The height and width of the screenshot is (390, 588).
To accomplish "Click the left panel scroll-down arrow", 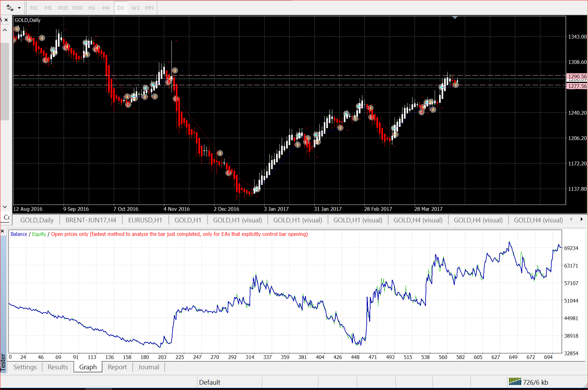I will tap(5, 207).
